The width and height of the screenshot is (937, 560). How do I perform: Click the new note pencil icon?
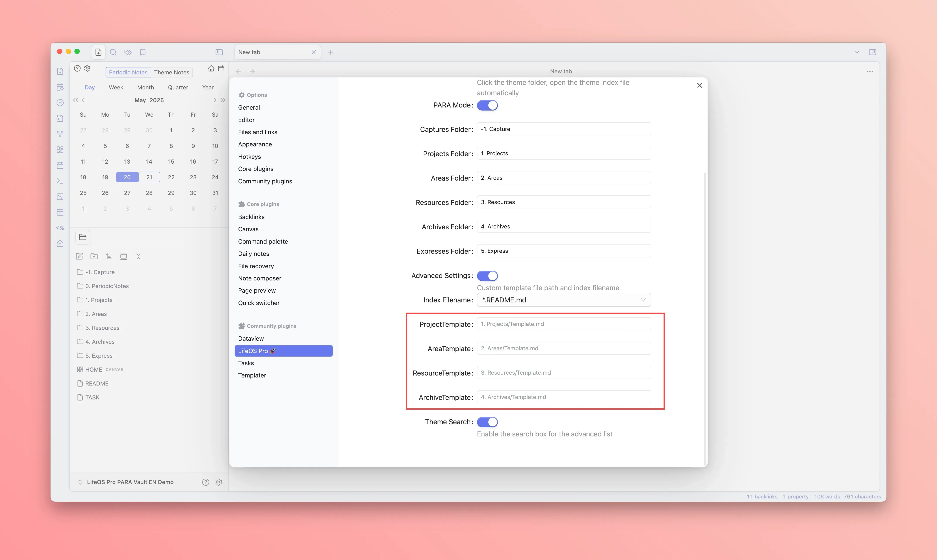click(x=79, y=256)
